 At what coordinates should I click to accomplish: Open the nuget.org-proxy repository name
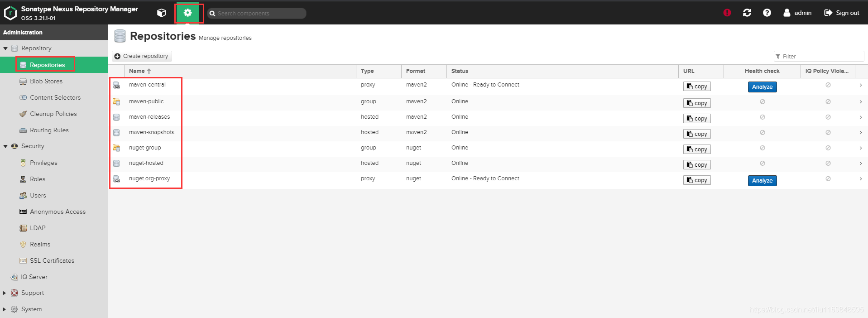[x=149, y=178]
